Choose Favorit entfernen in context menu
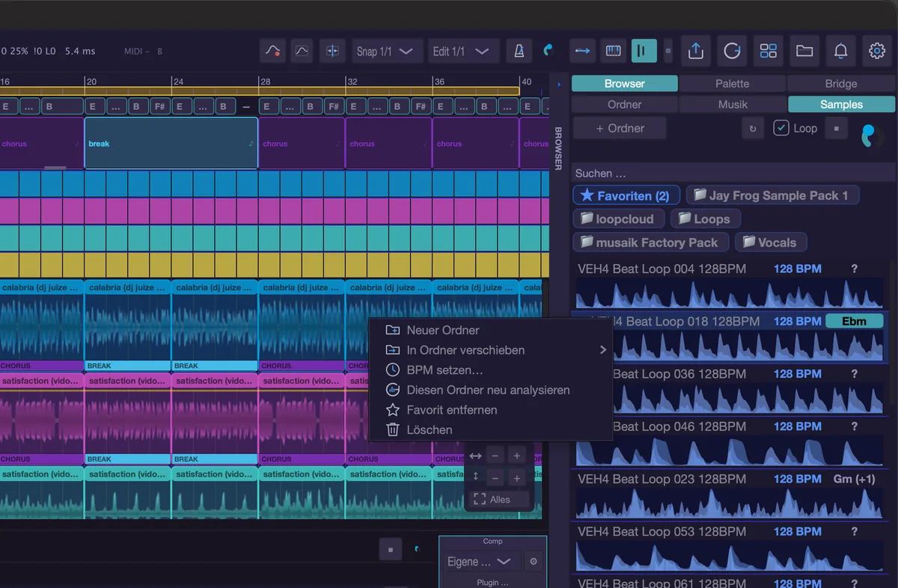The height and width of the screenshot is (588, 898). tap(491, 410)
